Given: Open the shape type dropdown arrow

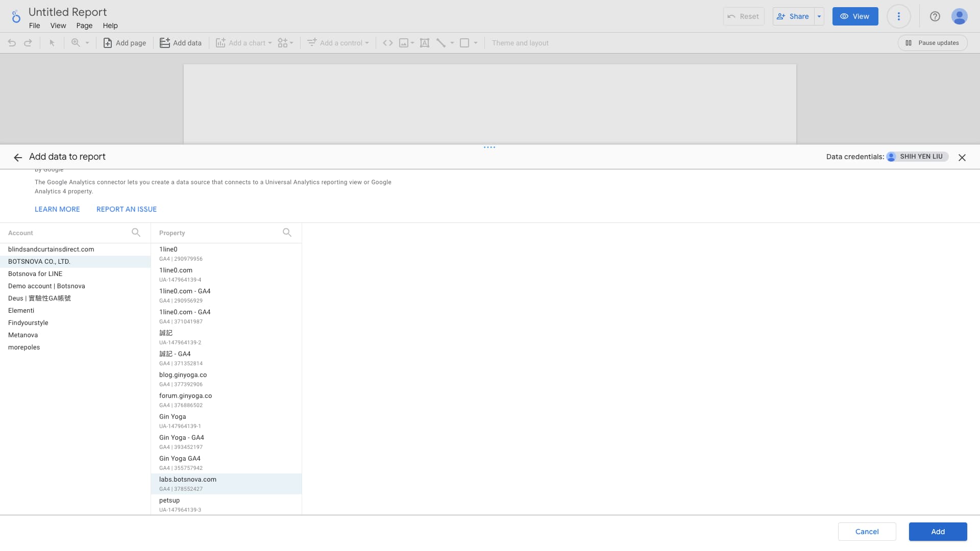Looking at the screenshot, I should point(476,43).
